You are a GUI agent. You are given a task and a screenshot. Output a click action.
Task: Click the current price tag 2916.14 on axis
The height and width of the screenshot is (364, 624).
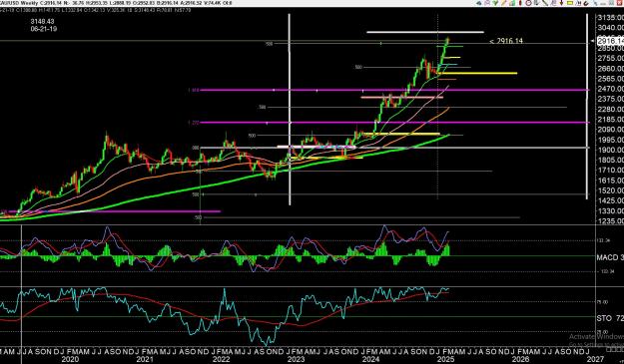click(610, 41)
